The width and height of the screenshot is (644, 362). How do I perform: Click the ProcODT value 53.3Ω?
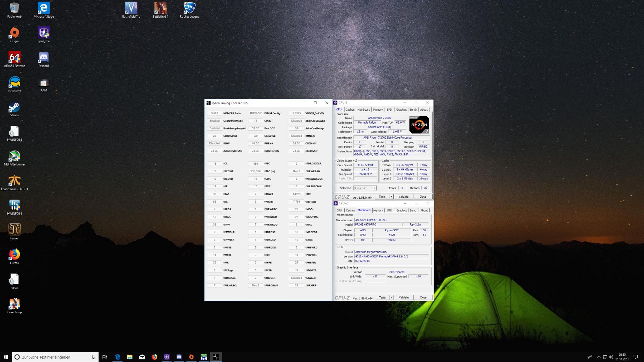[255, 128]
